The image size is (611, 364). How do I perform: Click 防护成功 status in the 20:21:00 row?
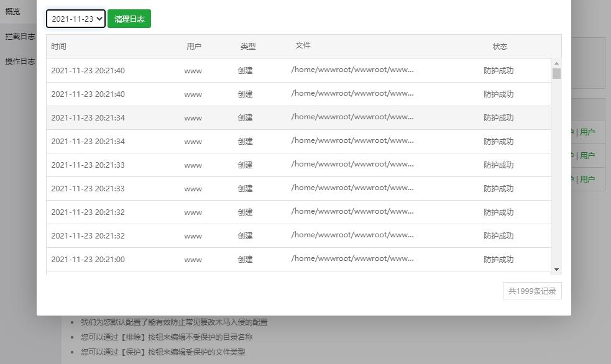[x=498, y=259]
